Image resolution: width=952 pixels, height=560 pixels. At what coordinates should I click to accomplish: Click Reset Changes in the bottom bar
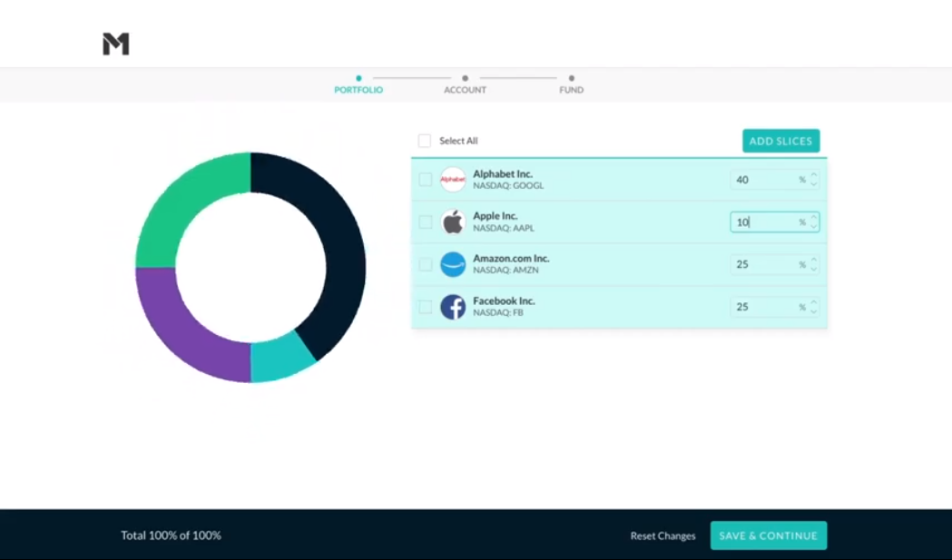point(662,535)
